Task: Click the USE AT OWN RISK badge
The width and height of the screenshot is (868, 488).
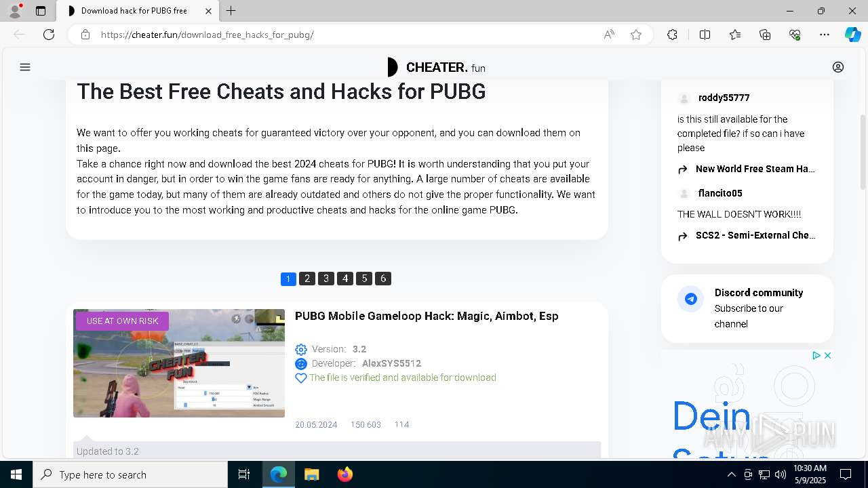Action: [x=122, y=321]
